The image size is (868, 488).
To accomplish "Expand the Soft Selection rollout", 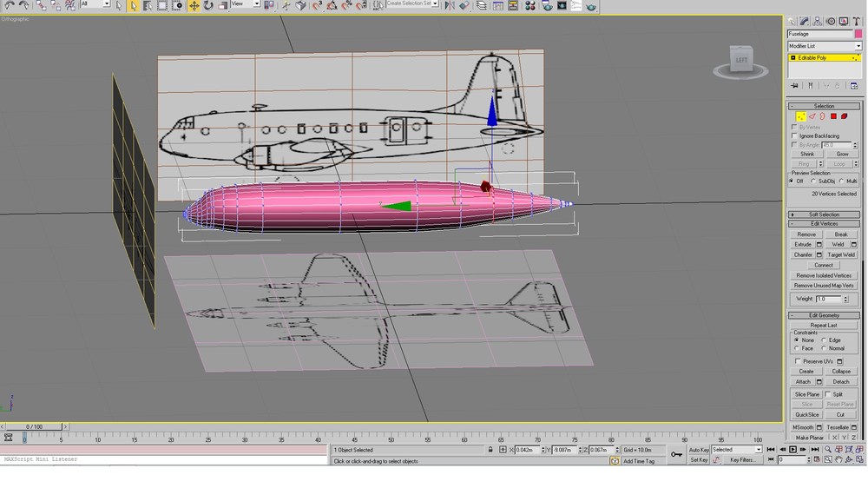I will (825, 214).
